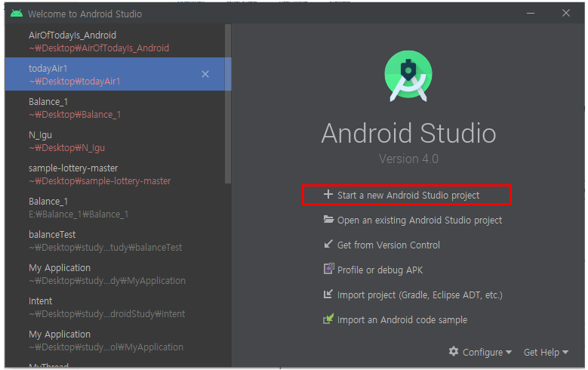Open Balance_1 project on E: drive
Viewport: 588px width, 370px height.
[115, 208]
